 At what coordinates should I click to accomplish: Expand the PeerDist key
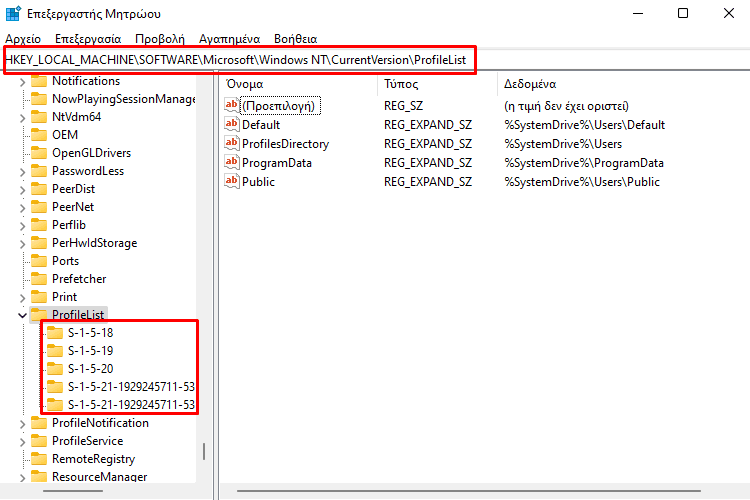pos(22,190)
